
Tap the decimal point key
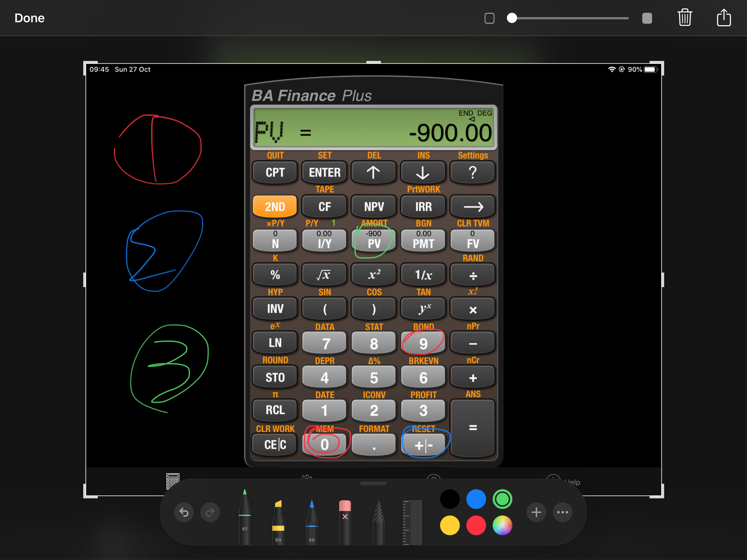click(x=373, y=444)
